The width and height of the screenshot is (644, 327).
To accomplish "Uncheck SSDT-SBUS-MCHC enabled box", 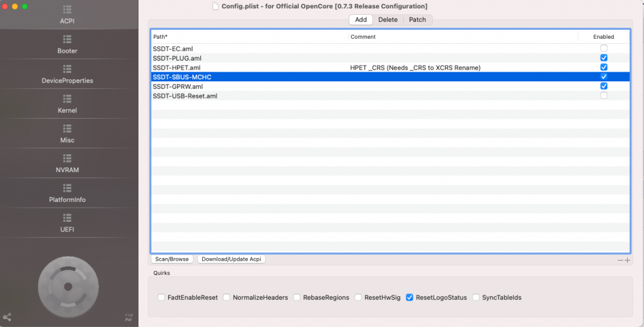I will 603,77.
